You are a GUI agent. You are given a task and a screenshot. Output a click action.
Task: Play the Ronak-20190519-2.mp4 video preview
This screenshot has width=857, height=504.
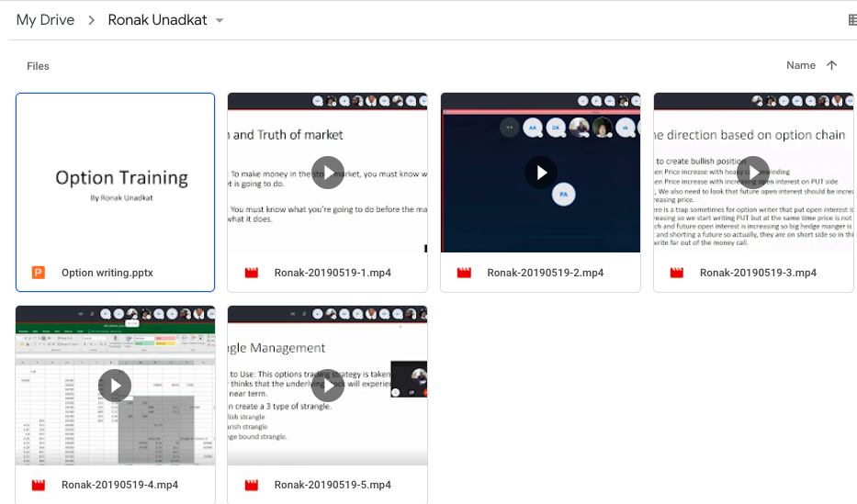coord(540,173)
